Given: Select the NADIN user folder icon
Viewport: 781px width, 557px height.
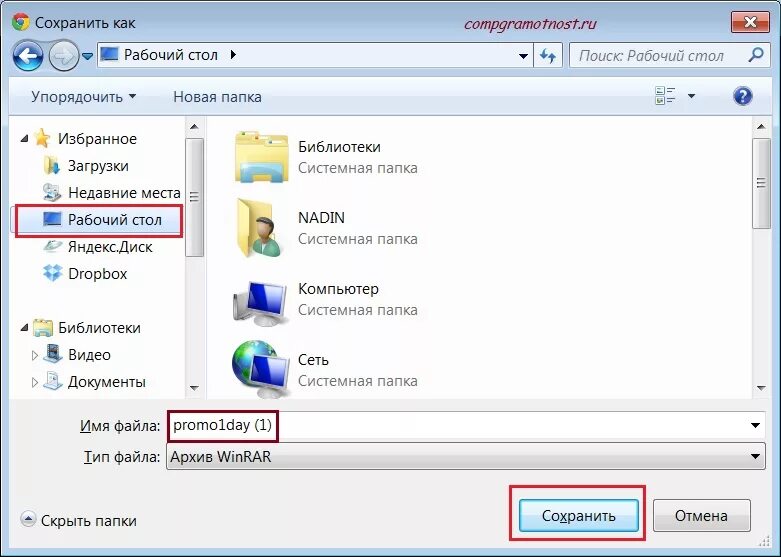Looking at the screenshot, I should click(x=261, y=228).
